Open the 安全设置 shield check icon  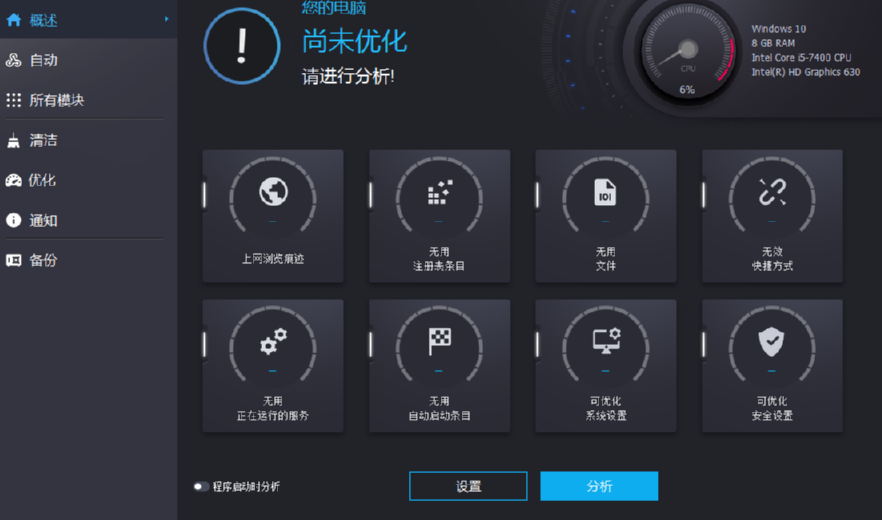tap(772, 342)
